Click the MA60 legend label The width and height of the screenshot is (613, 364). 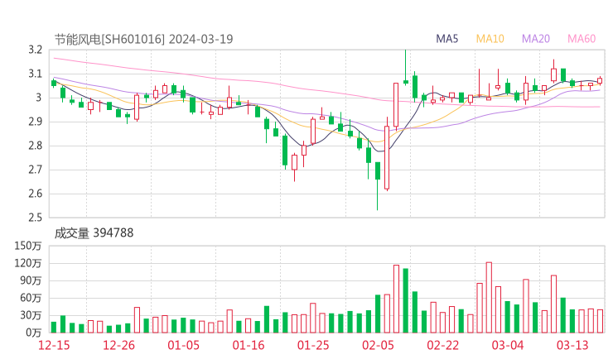pos(582,39)
